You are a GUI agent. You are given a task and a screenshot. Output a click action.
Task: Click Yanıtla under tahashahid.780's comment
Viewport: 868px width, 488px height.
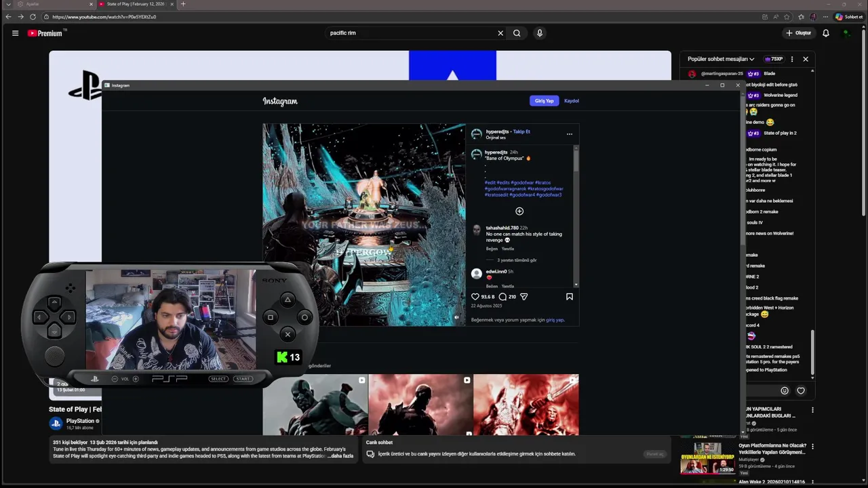[x=508, y=249]
